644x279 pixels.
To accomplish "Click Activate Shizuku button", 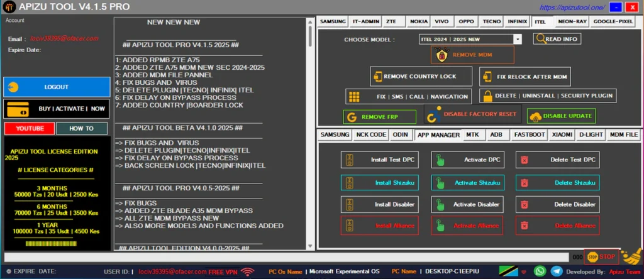I will [x=468, y=183].
